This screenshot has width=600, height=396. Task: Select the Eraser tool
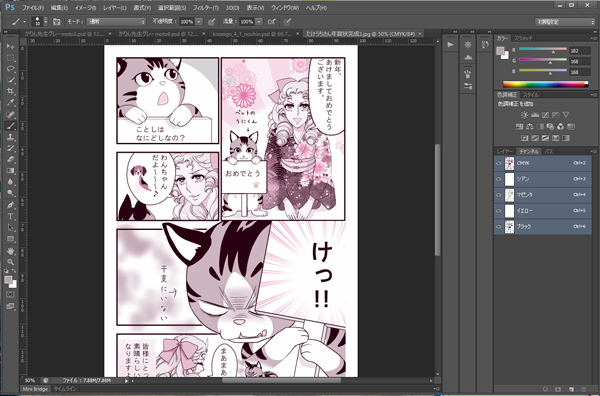click(10, 159)
